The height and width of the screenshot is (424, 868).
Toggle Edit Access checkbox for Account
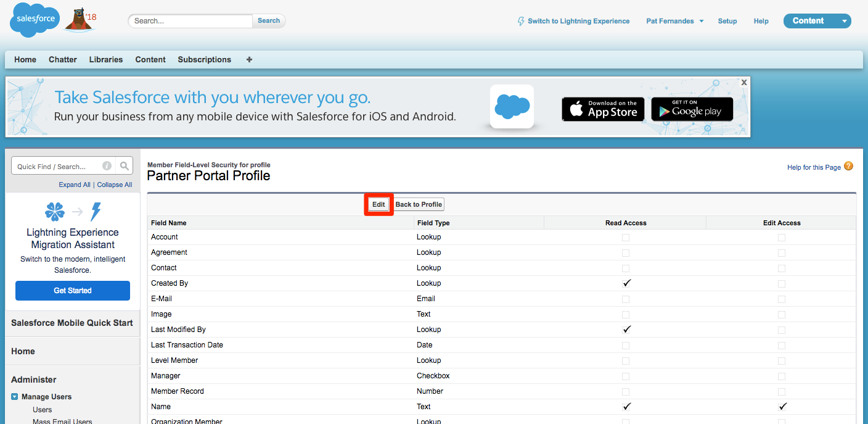click(782, 237)
